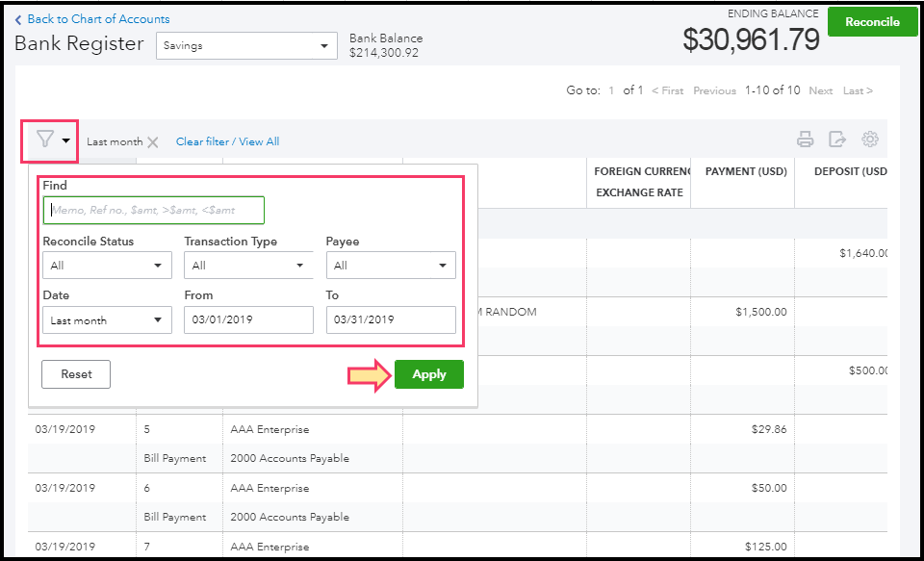924x561 pixels.
Task: Open the Payee dropdown
Action: click(390, 265)
